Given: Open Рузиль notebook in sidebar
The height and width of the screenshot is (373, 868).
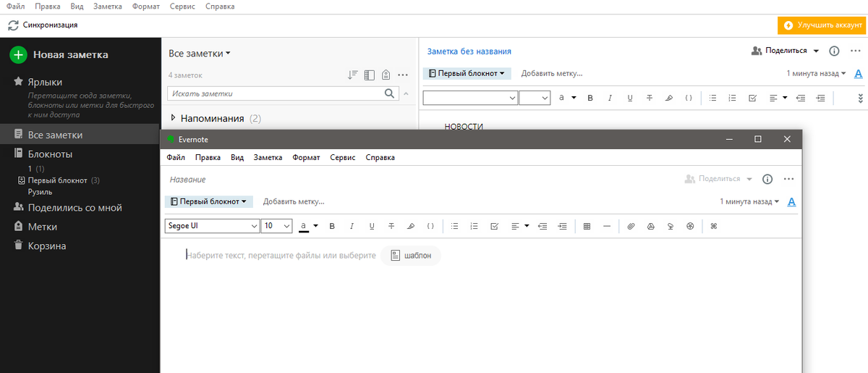Looking at the screenshot, I should pos(40,192).
